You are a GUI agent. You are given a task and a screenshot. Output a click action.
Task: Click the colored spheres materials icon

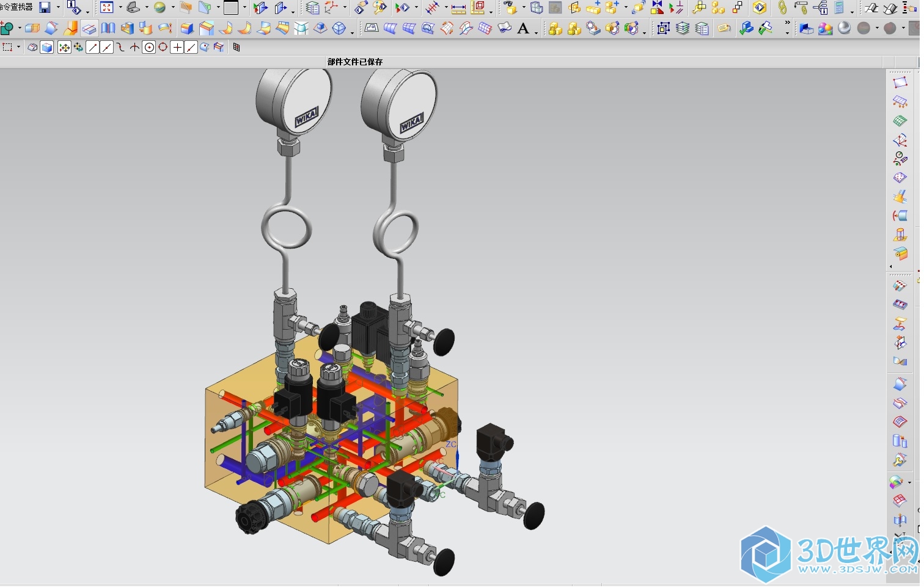coord(825,28)
